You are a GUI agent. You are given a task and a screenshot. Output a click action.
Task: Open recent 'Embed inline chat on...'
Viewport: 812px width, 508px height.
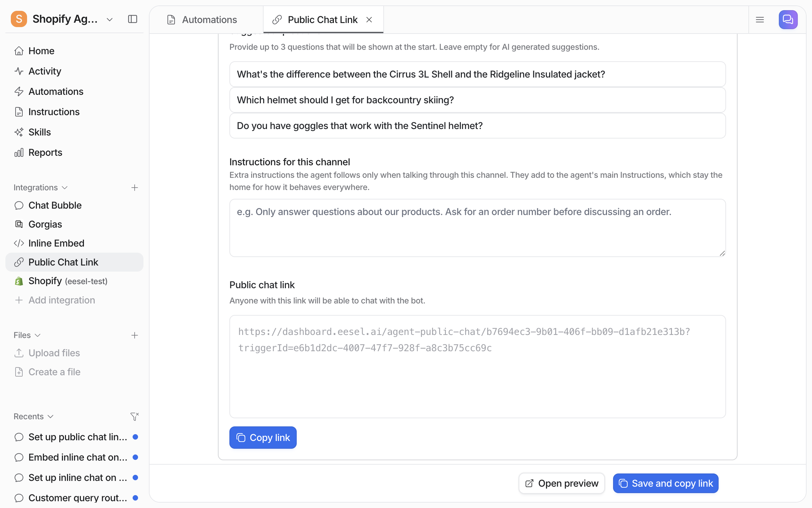tap(74, 457)
